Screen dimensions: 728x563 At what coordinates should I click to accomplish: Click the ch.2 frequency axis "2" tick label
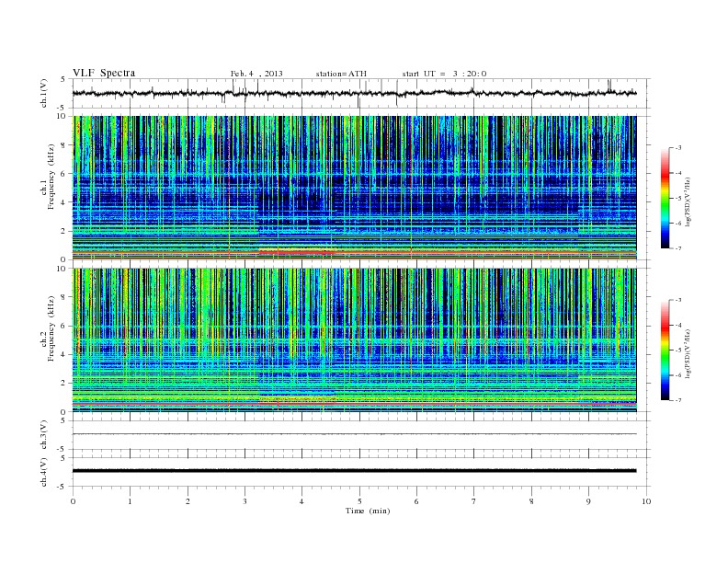coord(64,384)
